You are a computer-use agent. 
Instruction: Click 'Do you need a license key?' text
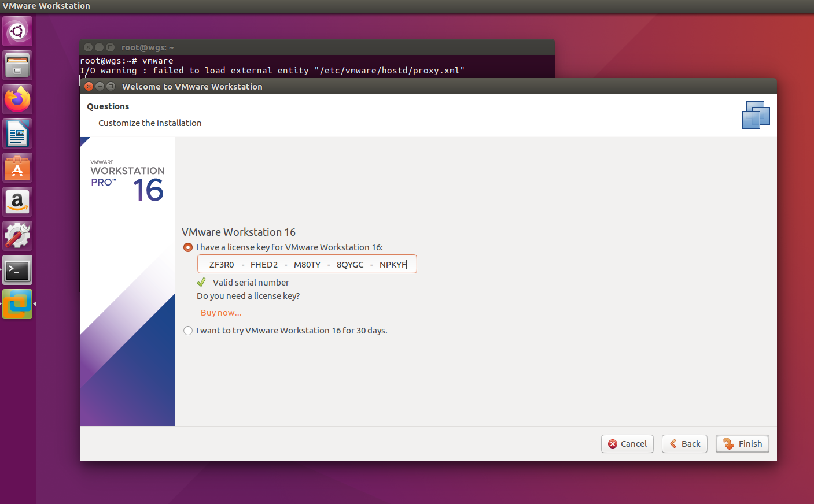pos(248,296)
